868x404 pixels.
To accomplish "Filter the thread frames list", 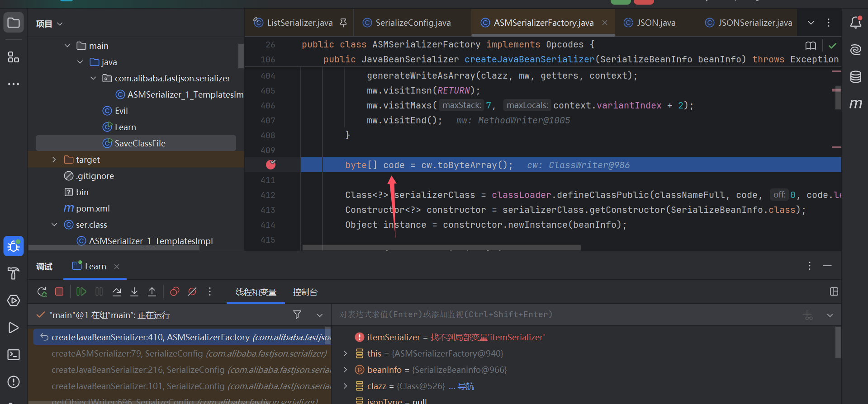I will click(297, 315).
